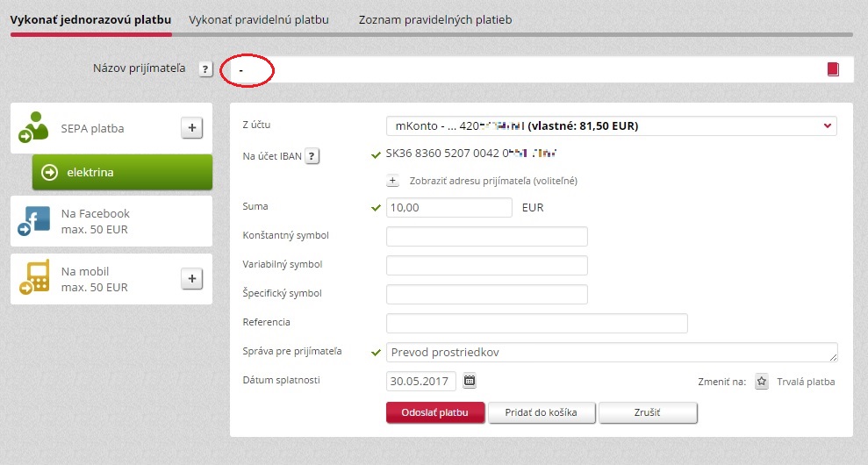Viewport: 868px width, 465px height.
Task: Expand Zobraziť adresu prijímateľa option
Action: click(x=392, y=181)
